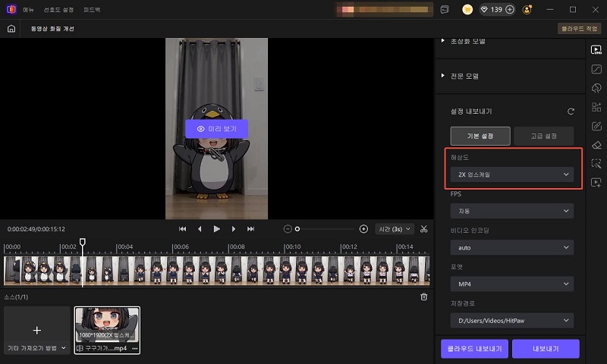Switch to the 기본 설정 tab
The width and height of the screenshot is (607, 364).
tap(480, 136)
